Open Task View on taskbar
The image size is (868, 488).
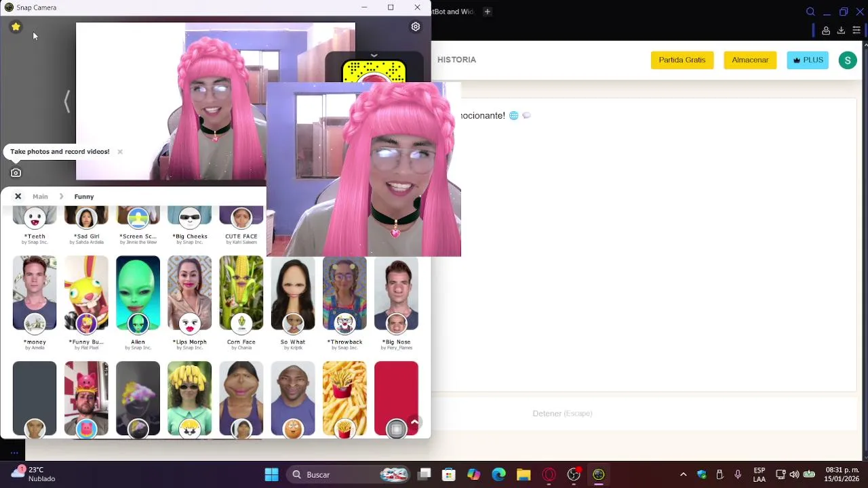(424, 474)
